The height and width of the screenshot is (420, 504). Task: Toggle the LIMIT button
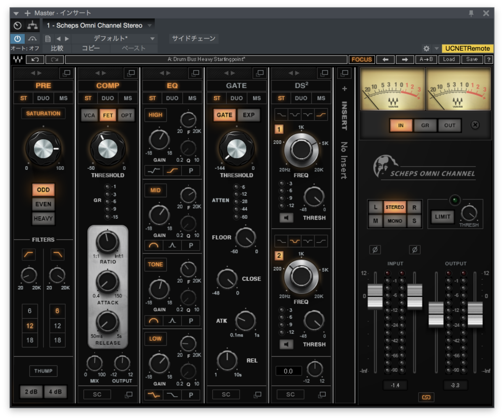pyautogui.click(x=443, y=217)
